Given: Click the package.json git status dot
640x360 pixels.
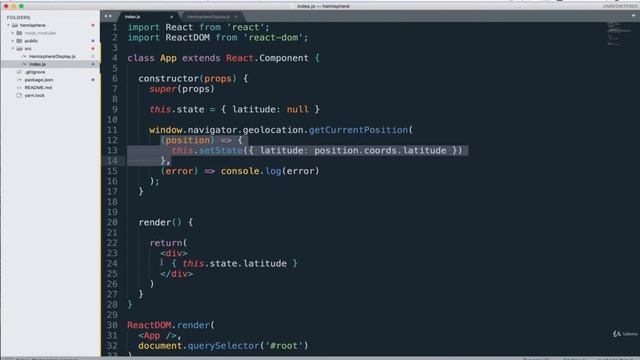Looking at the screenshot, I should 93,80.
